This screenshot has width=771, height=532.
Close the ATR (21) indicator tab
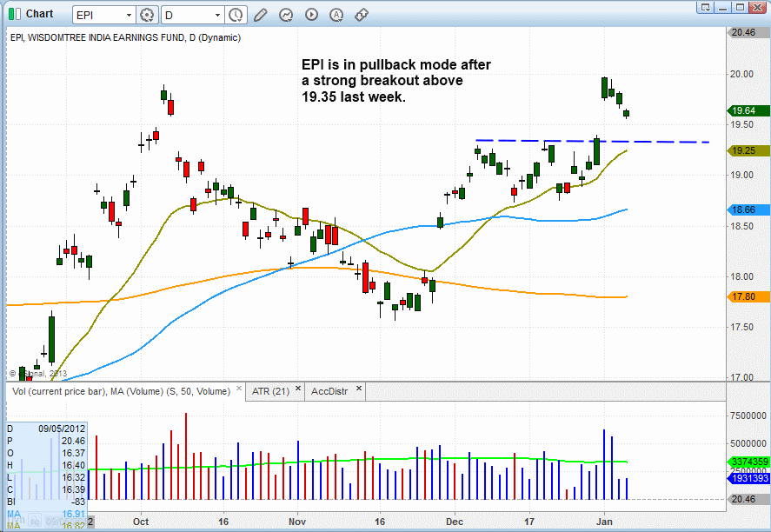[x=298, y=389]
